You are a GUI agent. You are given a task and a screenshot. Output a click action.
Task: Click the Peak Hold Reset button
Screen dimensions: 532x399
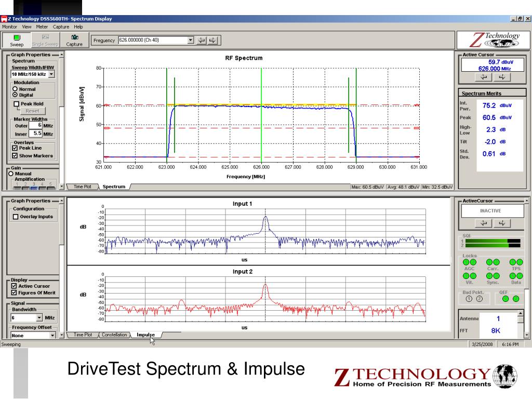click(32, 111)
